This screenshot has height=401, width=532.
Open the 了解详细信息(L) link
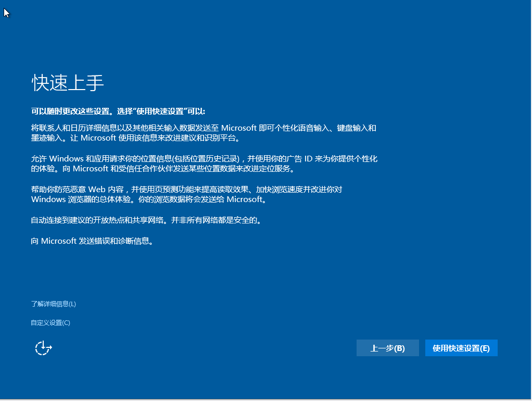click(53, 304)
